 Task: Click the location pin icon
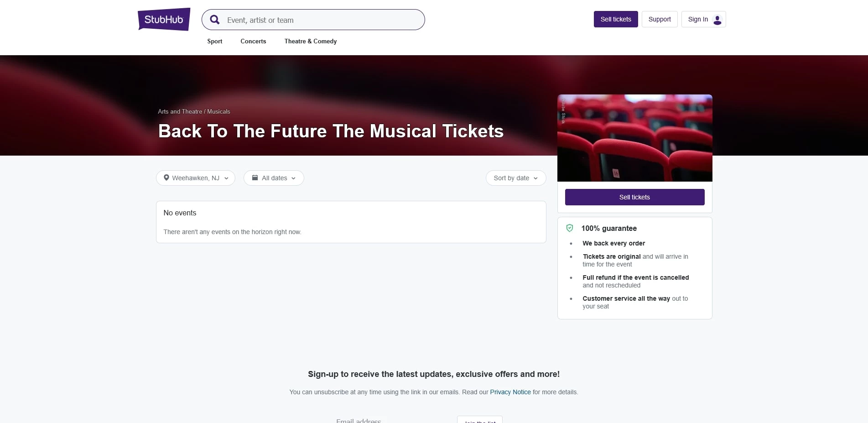[166, 178]
